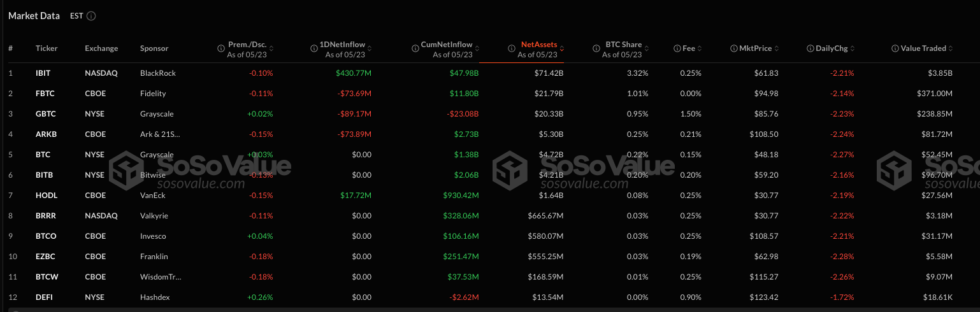
Task: Open the EZBC ticker row
Action: pyautogui.click(x=45, y=257)
